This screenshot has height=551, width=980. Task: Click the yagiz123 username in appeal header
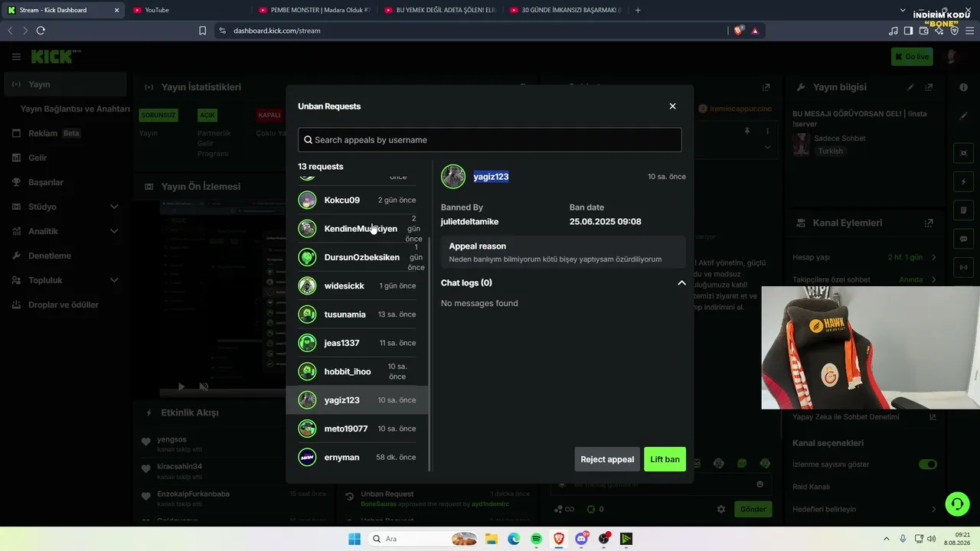tap(491, 177)
